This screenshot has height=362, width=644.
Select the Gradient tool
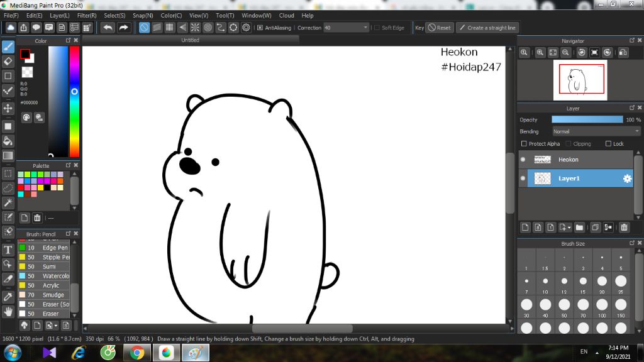[x=8, y=156]
